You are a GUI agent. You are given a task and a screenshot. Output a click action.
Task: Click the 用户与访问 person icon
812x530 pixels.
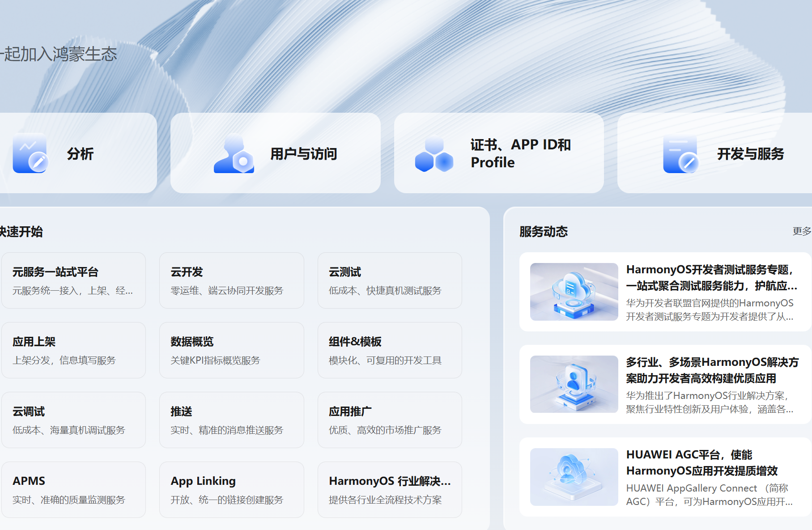click(x=234, y=153)
